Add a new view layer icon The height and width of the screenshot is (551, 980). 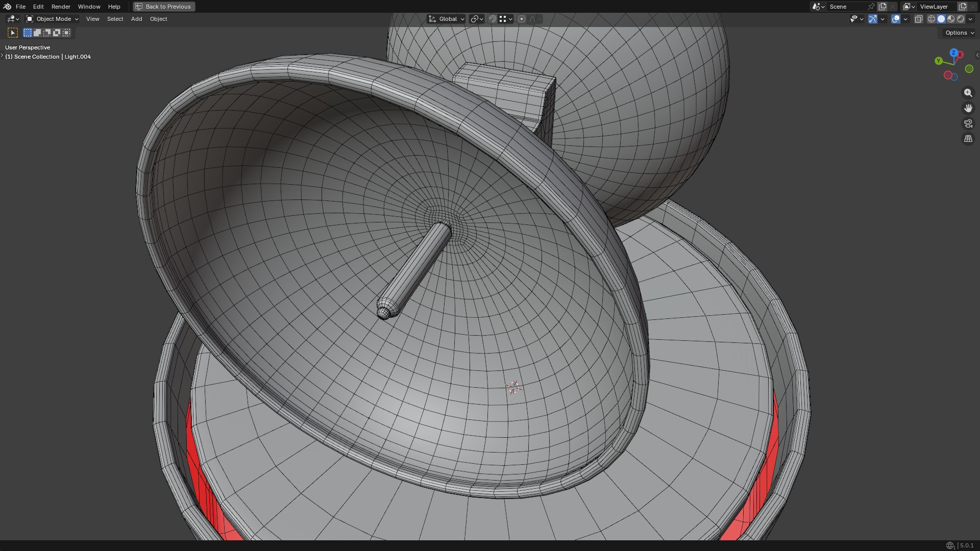pyautogui.click(x=963, y=7)
